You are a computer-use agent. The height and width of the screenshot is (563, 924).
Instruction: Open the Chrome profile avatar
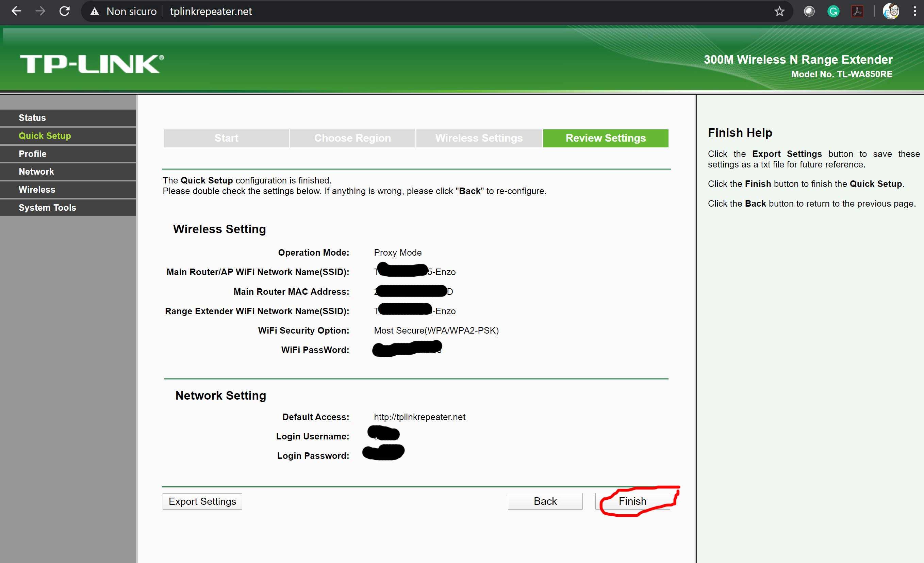891,12
